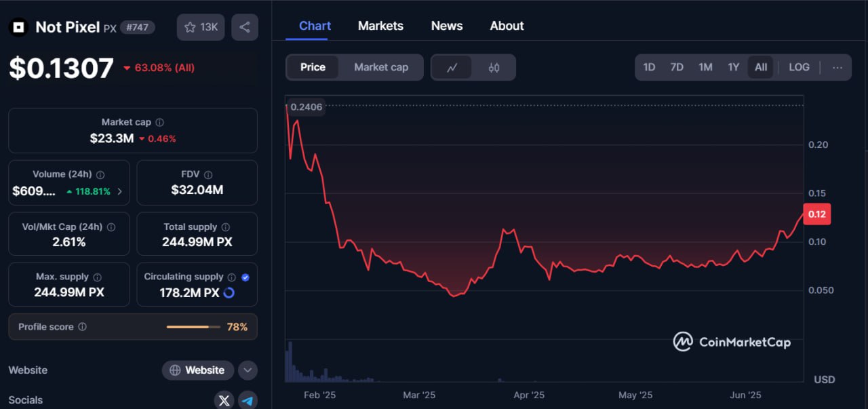This screenshot has height=409, width=868.
Task: Switch to candlestick chart icon
Action: (494, 67)
